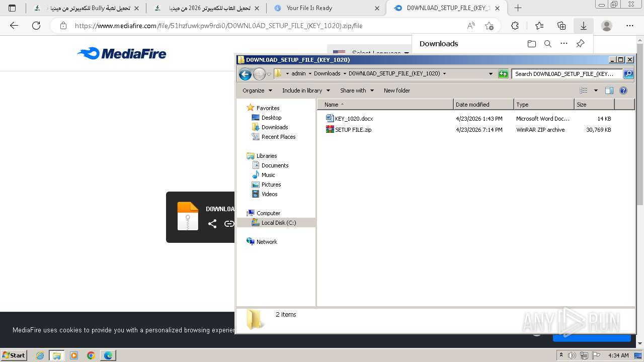Expand the view options dropdown arrow

coord(596,90)
